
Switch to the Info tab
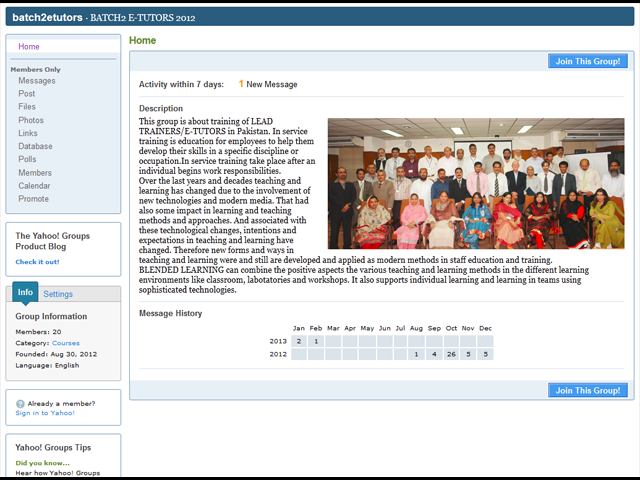pos(25,292)
